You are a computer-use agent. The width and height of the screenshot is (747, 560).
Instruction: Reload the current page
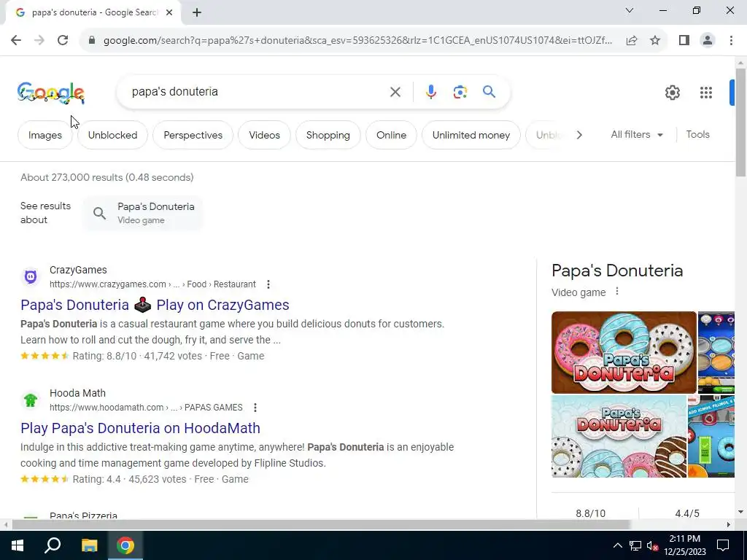[63, 41]
